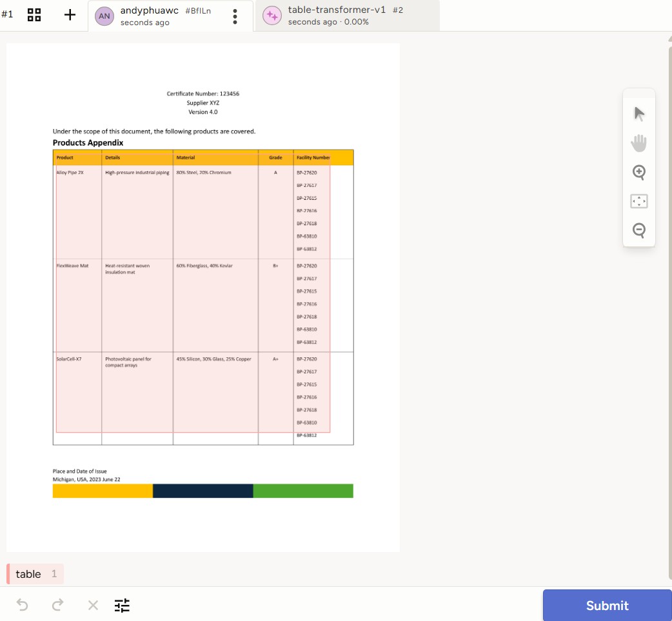This screenshot has height=621, width=672.
Task: Reset the annotation with the X icon
Action: (93, 605)
